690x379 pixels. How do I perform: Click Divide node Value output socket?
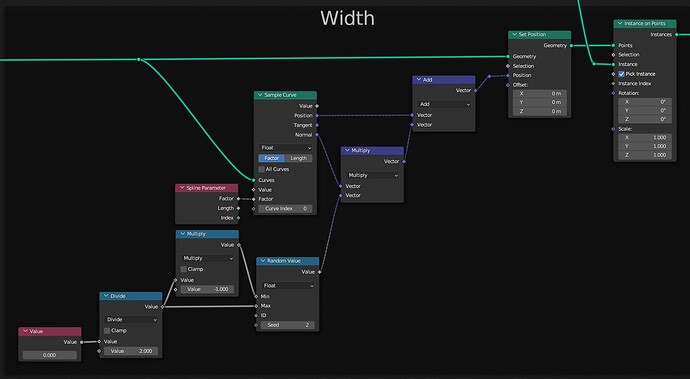point(162,307)
